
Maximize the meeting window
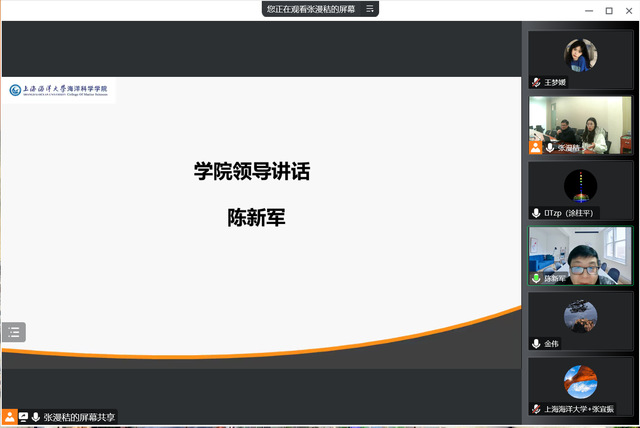click(x=609, y=10)
